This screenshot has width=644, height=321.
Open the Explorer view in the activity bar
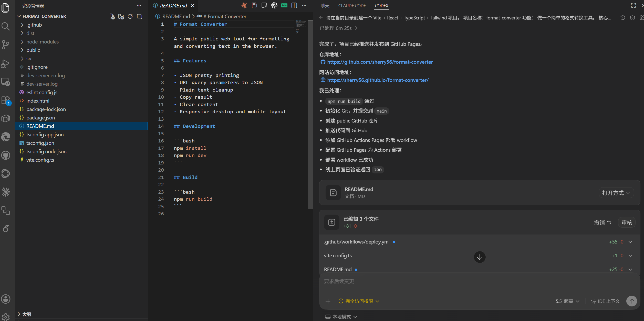click(x=6, y=8)
